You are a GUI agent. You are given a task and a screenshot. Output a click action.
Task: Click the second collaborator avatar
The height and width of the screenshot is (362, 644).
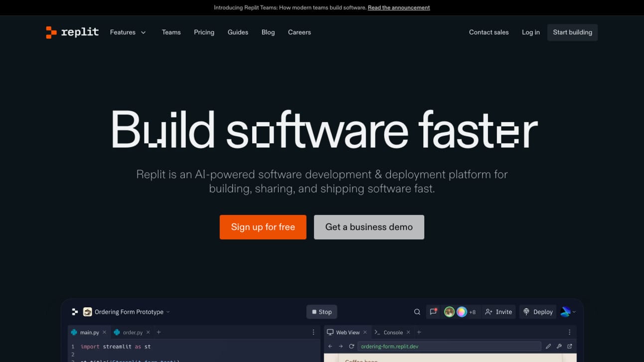coord(462,312)
